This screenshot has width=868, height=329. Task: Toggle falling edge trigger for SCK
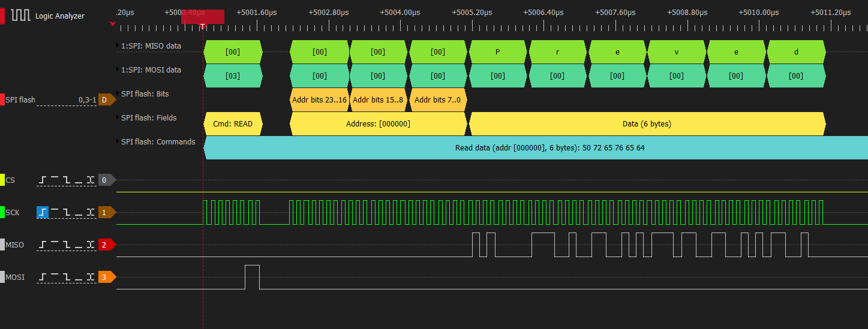click(x=67, y=212)
